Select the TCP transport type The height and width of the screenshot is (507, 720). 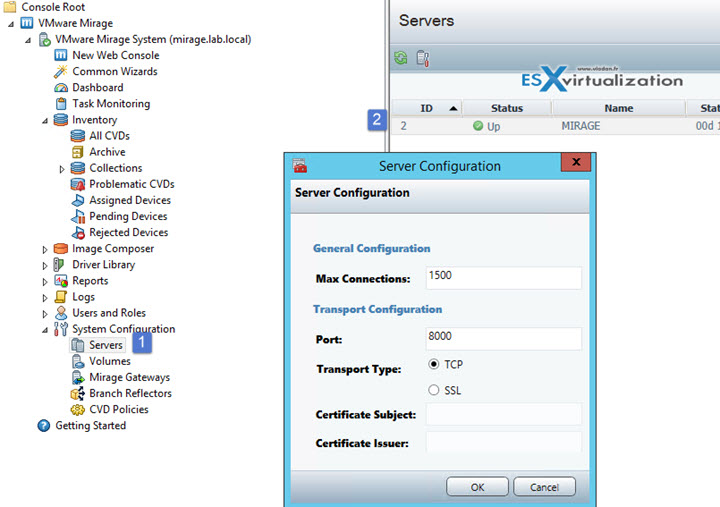(x=433, y=364)
